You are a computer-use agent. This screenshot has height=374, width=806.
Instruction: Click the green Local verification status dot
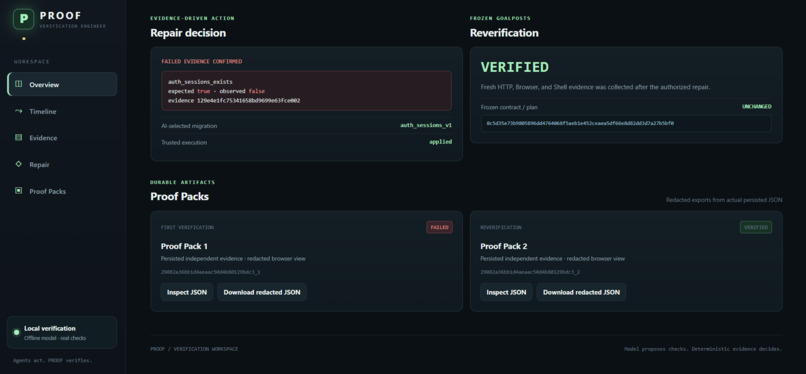pos(16,332)
